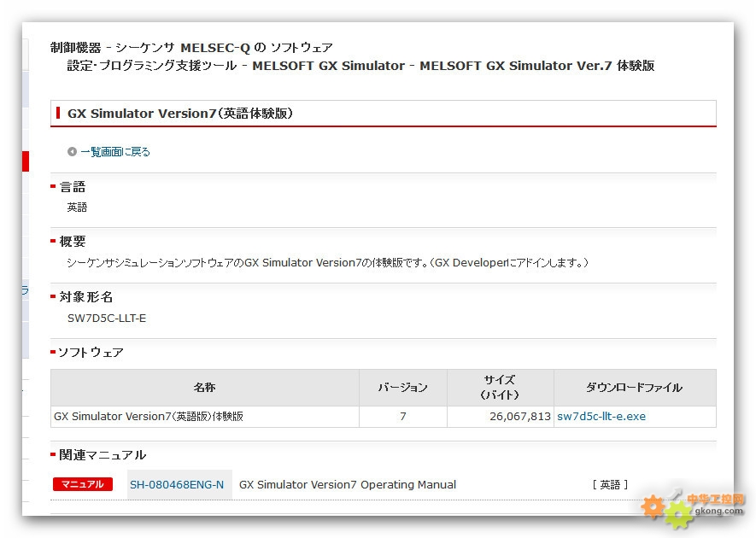Click the バージョン column header
Image resolution: width=756 pixels, height=538 pixels.
click(x=403, y=387)
